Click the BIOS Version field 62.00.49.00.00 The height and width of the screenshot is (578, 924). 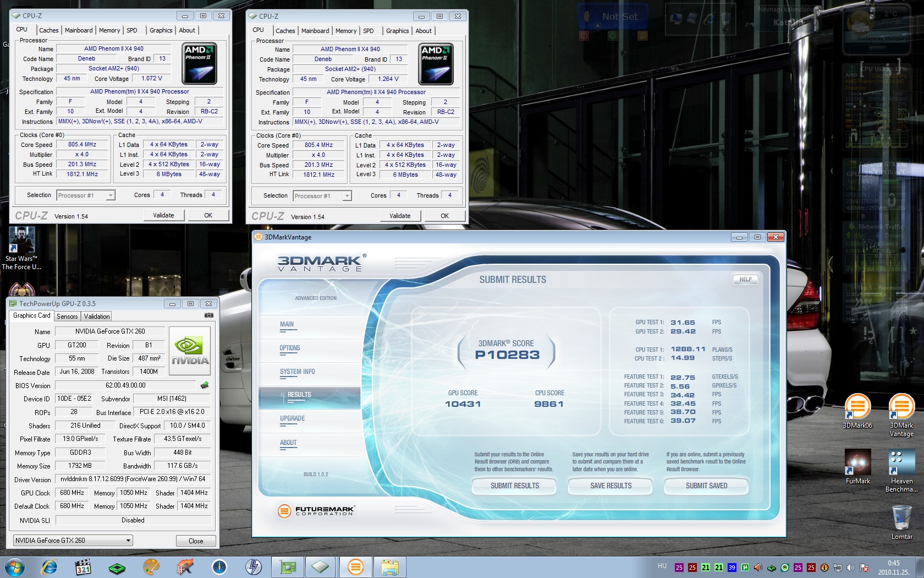(125, 385)
